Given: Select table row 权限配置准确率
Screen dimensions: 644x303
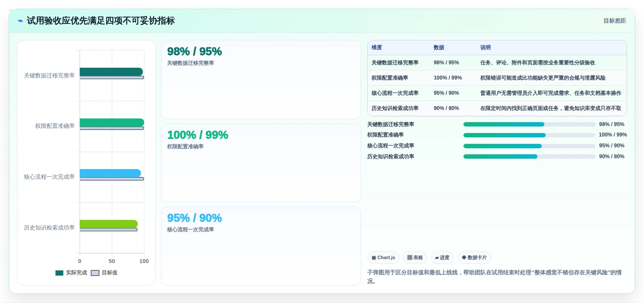Looking at the screenshot, I should (497, 78).
